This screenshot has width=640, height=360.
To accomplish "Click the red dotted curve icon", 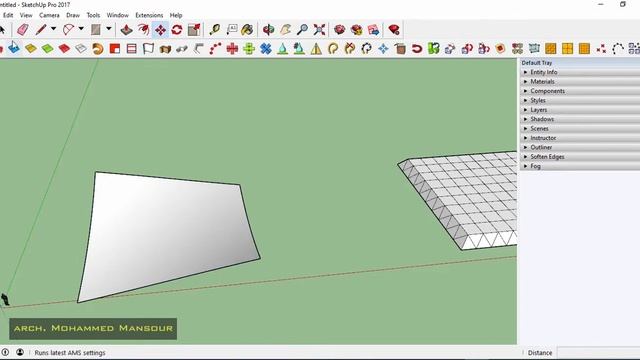I will [215, 49].
